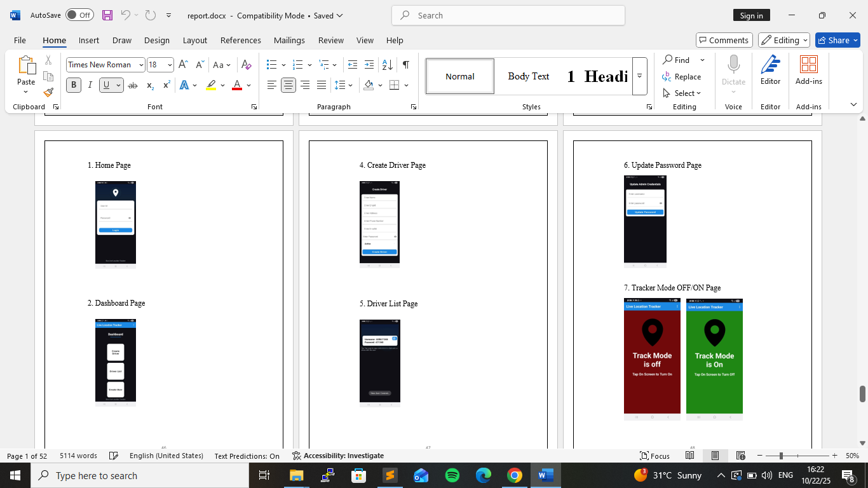This screenshot has width=868, height=488.
Task: Click the Format Painter icon
Action: [48, 93]
